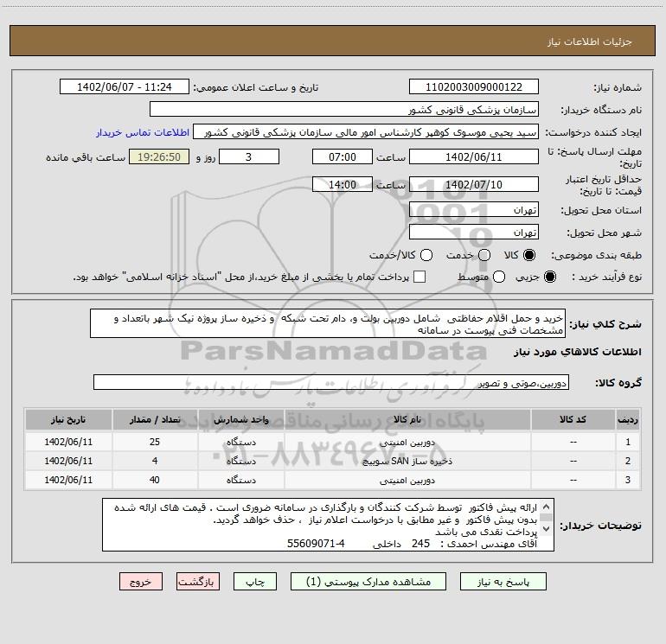Click the buyer notes scrollbar up arrow
The image size is (666, 644).
[x=547, y=507]
